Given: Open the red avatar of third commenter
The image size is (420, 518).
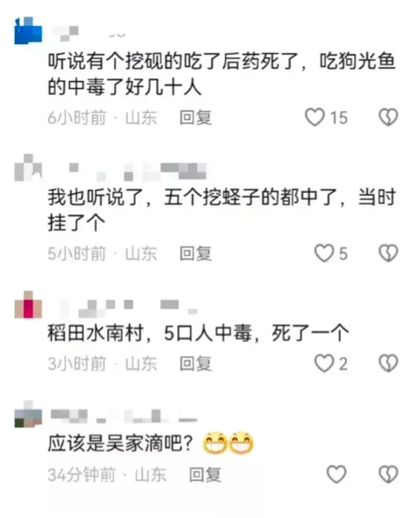Looking at the screenshot, I should coord(28,304).
